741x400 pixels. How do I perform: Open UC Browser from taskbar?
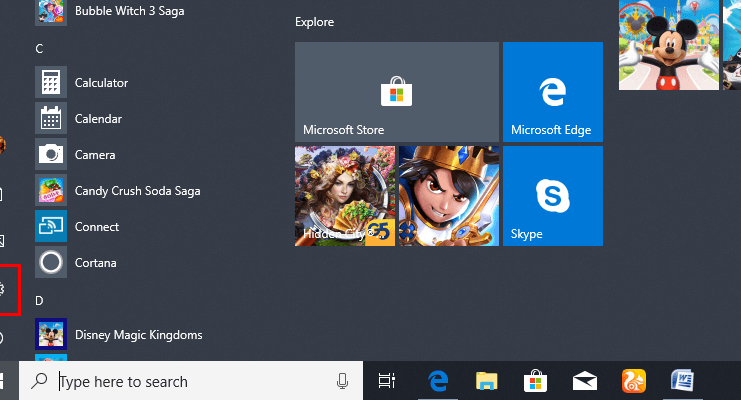[x=634, y=381]
